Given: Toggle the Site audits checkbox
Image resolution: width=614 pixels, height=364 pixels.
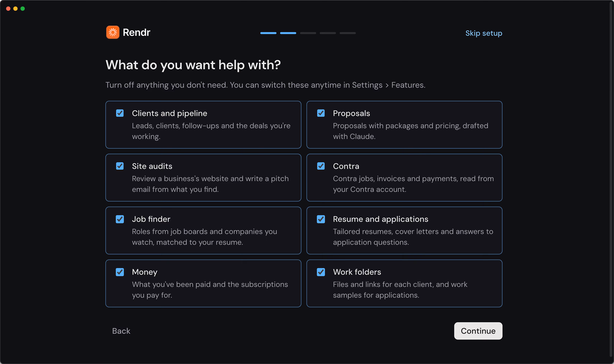Looking at the screenshot, I should click(x=120, y=166).
